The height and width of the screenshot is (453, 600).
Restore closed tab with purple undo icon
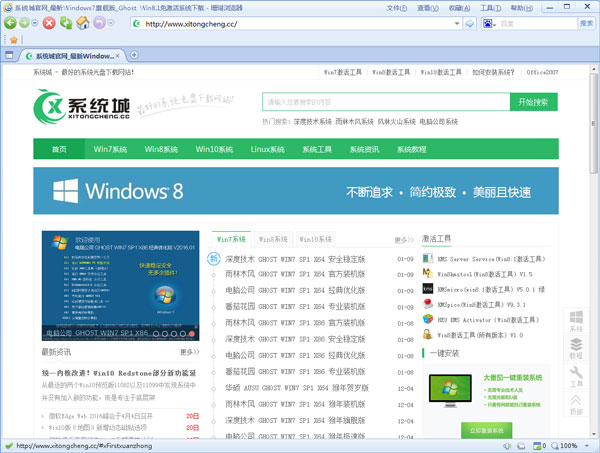[x=99, y=23]
